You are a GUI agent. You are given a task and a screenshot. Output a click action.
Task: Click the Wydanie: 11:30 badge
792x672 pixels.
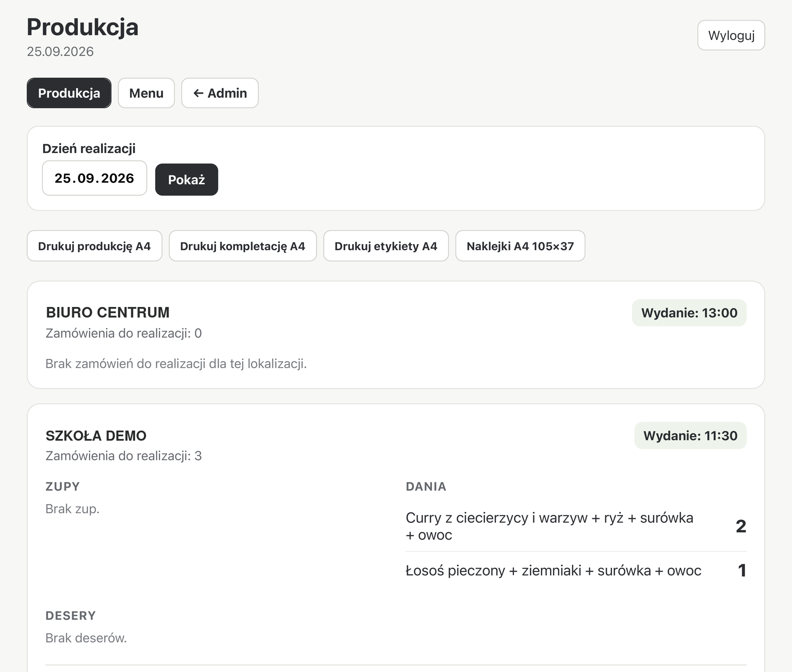pos(690,435)
